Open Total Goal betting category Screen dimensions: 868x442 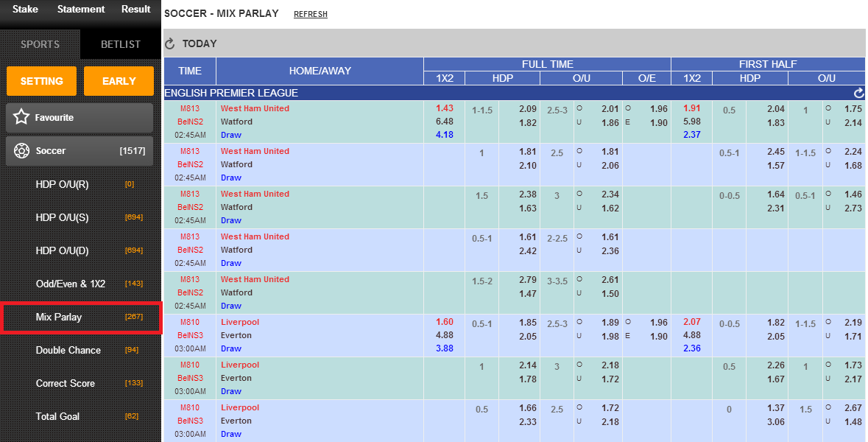pyautogui.click(x=58, y=416)
